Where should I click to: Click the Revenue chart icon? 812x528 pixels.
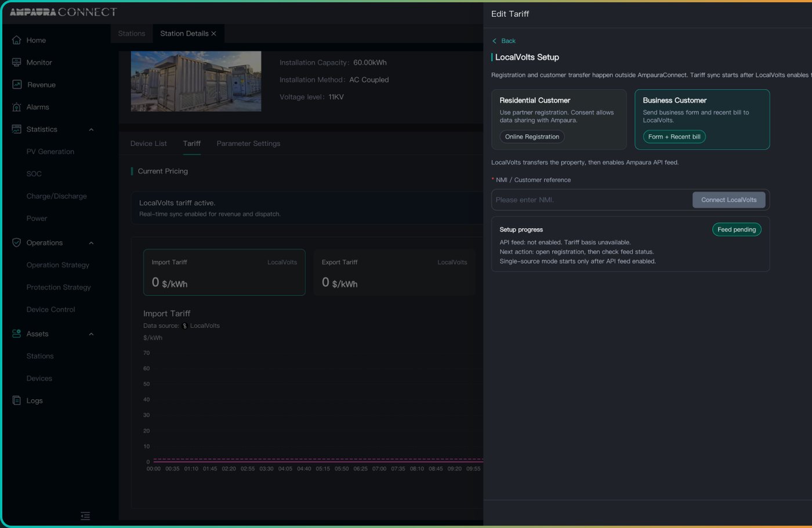[17, 85]
